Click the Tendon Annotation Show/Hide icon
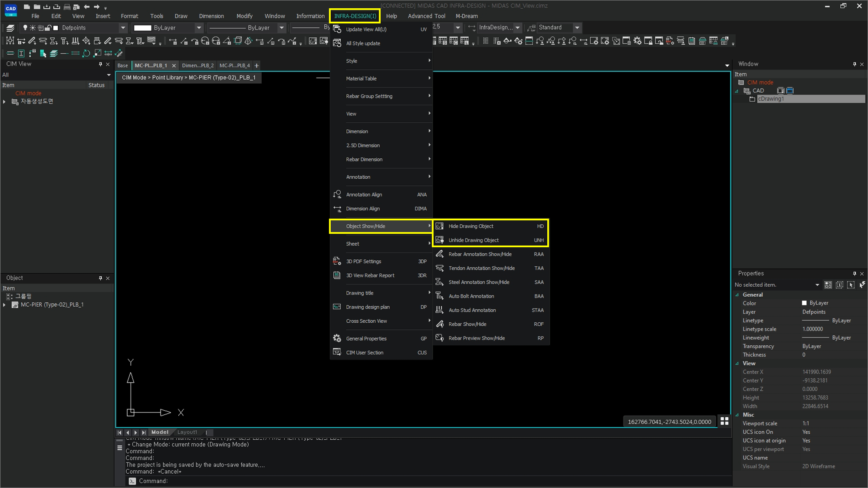Image resolution: width=868 pixels, height=488 pixels. pos(440,268)
